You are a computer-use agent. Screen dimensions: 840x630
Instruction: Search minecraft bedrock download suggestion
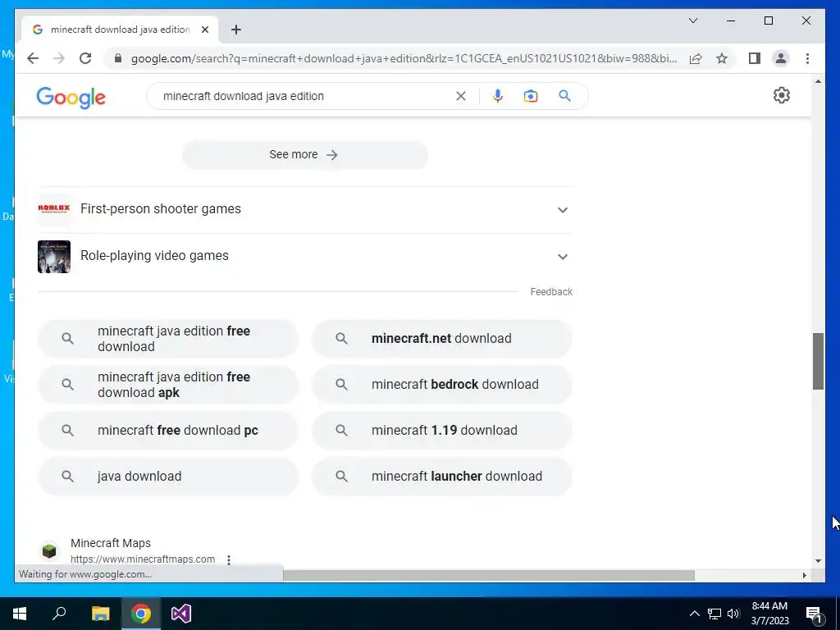[x=442, y=385]
